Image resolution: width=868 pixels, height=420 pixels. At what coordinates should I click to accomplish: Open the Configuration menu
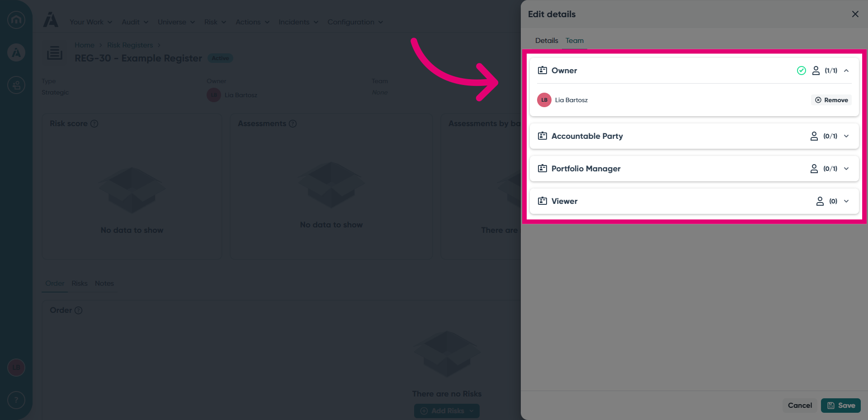pos(355,22)
